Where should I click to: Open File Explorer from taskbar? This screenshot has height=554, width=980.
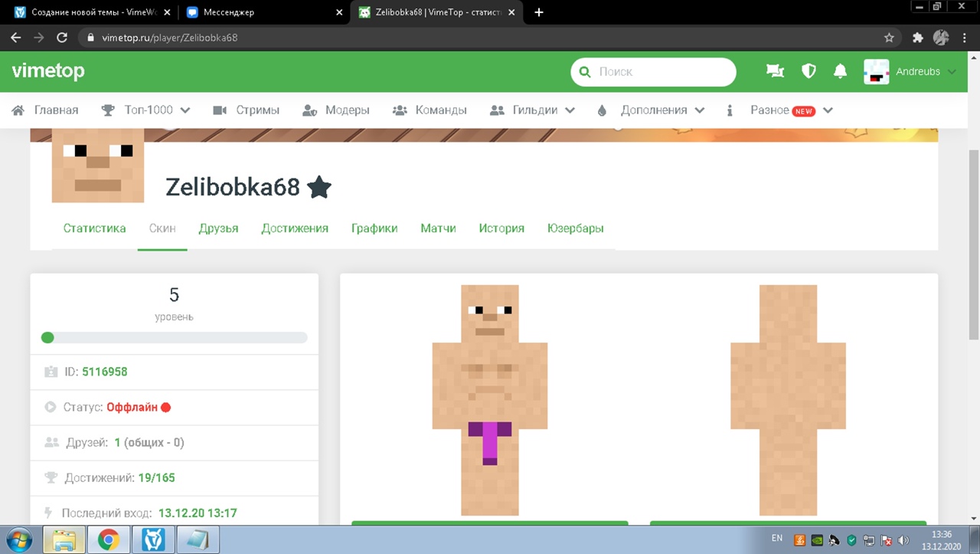(64, 540)
